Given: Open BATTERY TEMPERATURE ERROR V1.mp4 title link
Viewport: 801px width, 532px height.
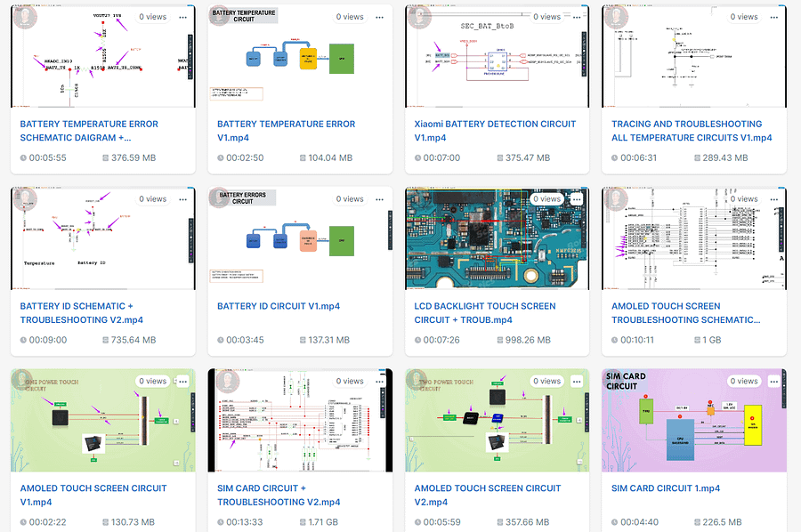Looking at the screenshot, I should tap(286, 131).
